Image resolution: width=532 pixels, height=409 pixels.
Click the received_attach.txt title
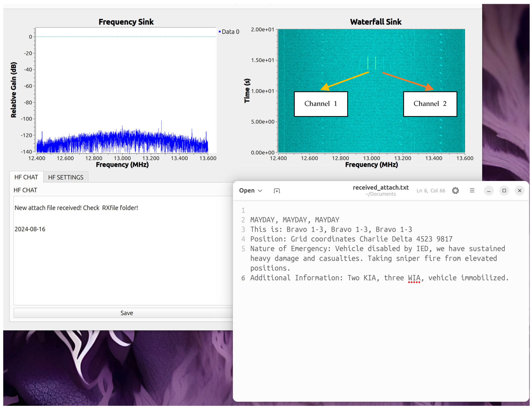[x=381, y=187]
